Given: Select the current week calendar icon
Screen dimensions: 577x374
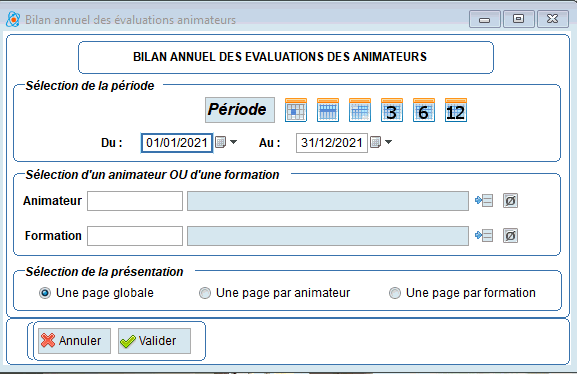Looking at the screenshot, I should (328, 110).
